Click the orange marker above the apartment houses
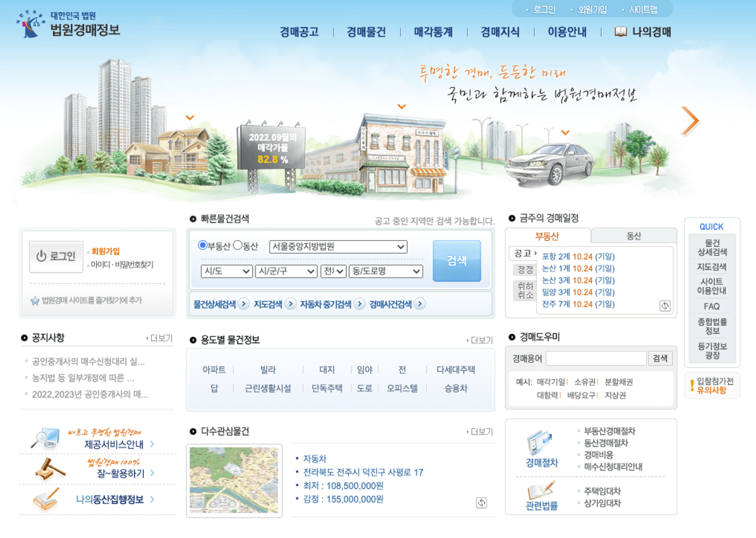This screenshot has height=538, width=756. [x=190, y=118]
